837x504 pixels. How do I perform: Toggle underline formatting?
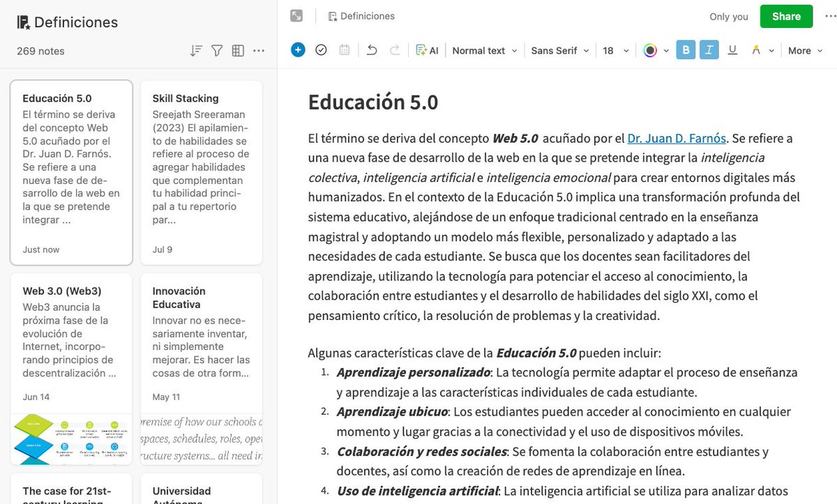pos(732,50)
